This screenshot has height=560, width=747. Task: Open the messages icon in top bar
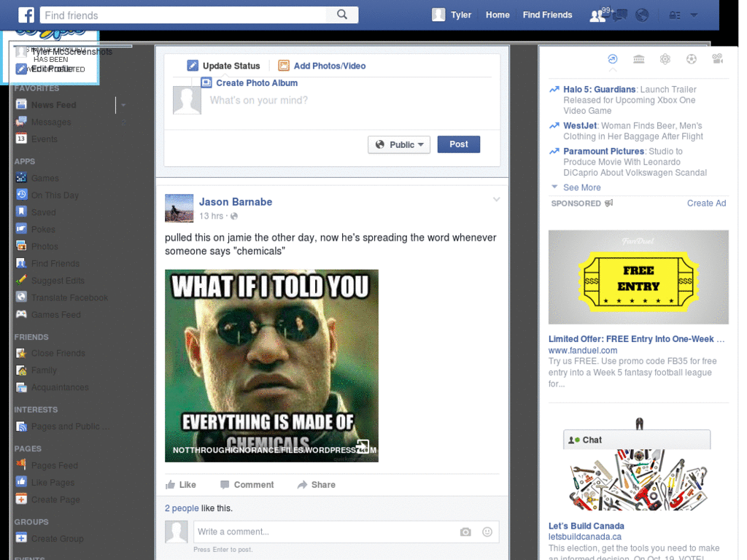pos(619,15)
